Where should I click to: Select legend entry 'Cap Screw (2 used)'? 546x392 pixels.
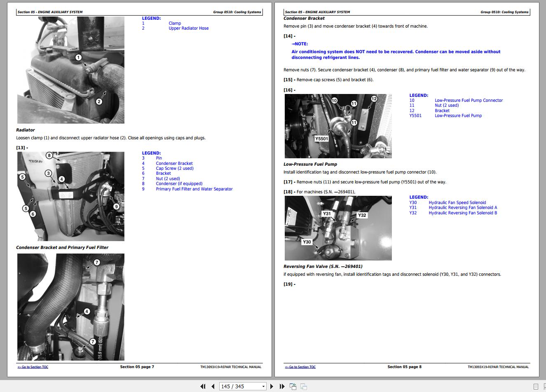click(175, 169)
